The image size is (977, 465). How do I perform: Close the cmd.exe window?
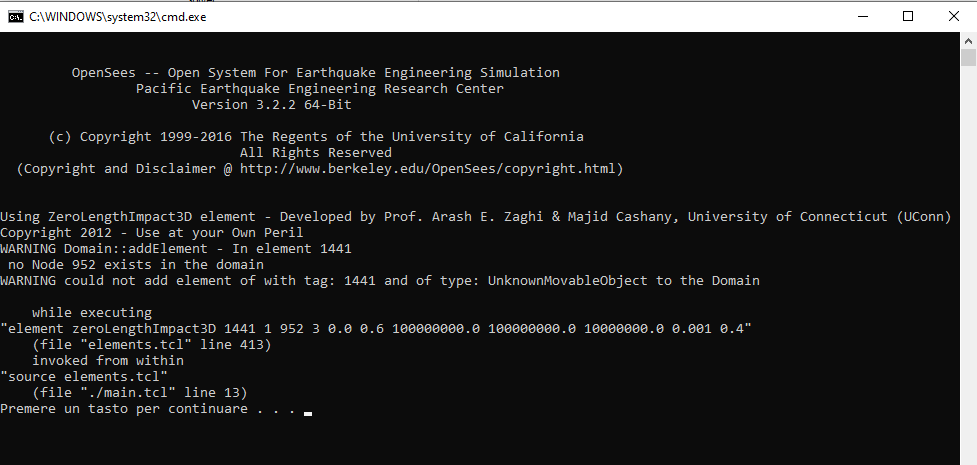pos(953,17)
